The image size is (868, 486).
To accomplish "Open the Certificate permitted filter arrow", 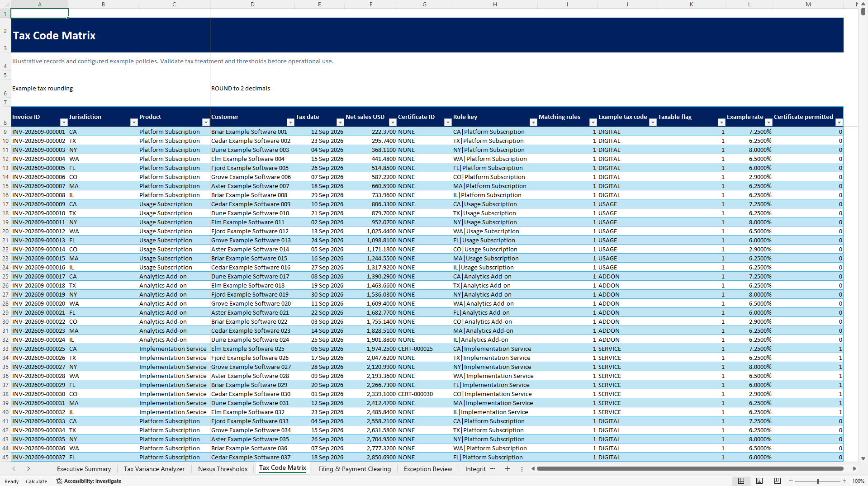I will pyautogui.click(x=839, y=123).
